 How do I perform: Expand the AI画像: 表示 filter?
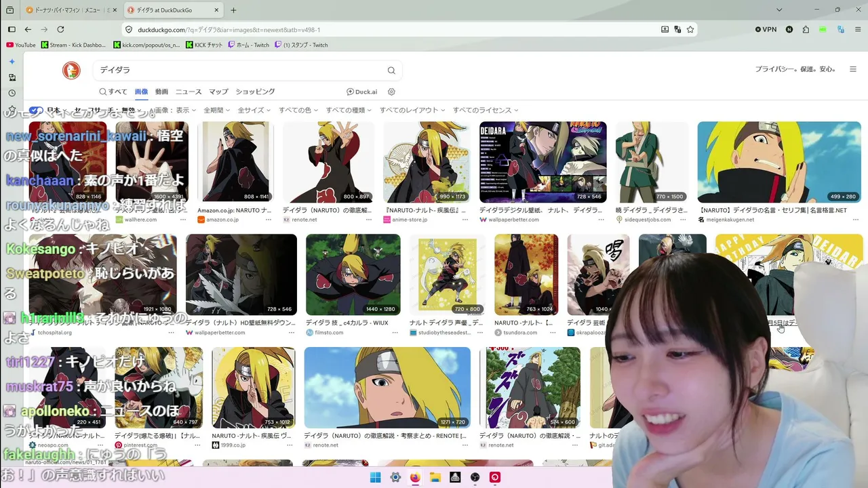coord(172,110)
